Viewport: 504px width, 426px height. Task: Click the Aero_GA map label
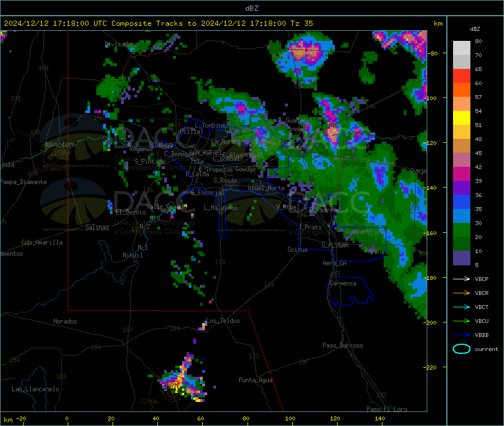(x=335, y=263)
